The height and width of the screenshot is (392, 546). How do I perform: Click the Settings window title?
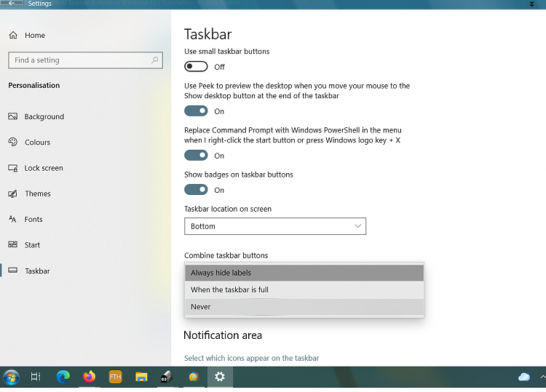(x=40, y=4)
